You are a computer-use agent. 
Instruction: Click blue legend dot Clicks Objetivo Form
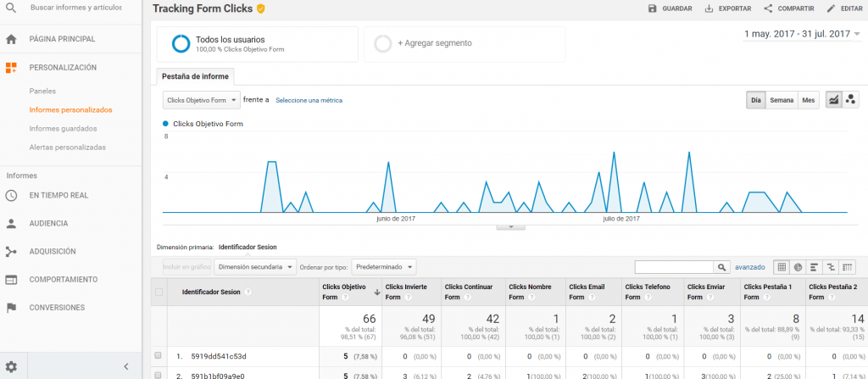[165, 124]
